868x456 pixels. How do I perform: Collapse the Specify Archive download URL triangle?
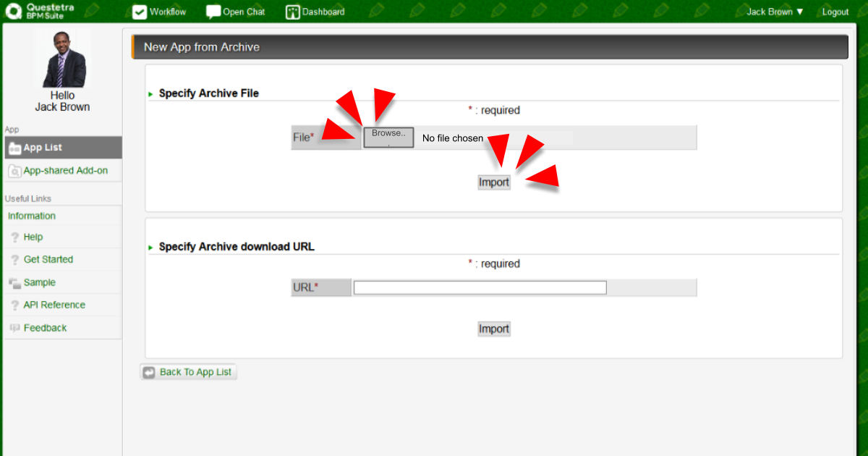point(150,248)
